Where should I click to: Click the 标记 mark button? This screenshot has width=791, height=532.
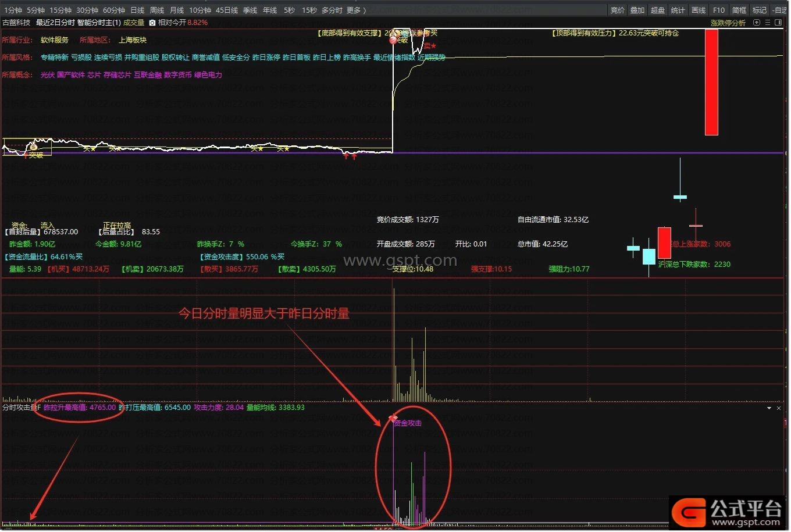pyautogui.click(x=760, y=10)
